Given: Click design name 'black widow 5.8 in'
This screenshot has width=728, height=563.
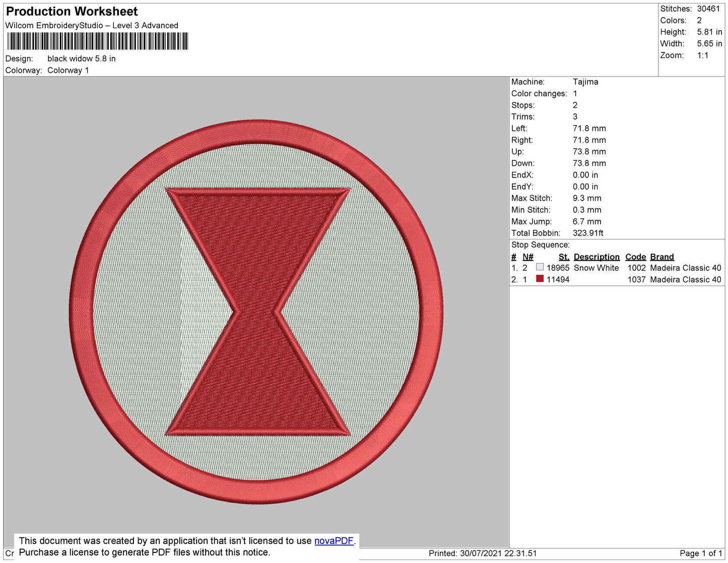Looking at the screenshot, I should (82, 58).
